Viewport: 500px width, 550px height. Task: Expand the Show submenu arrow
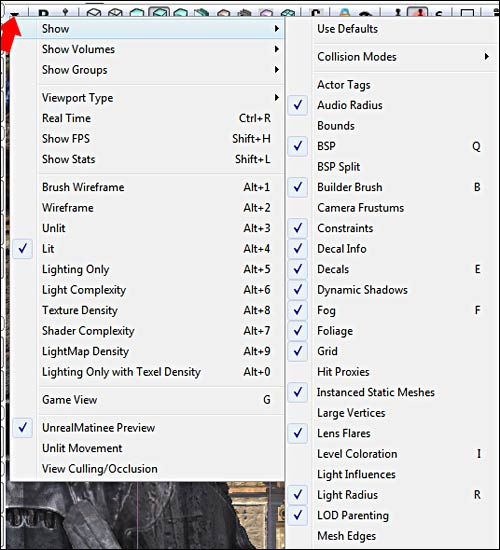tap(277, 28)
